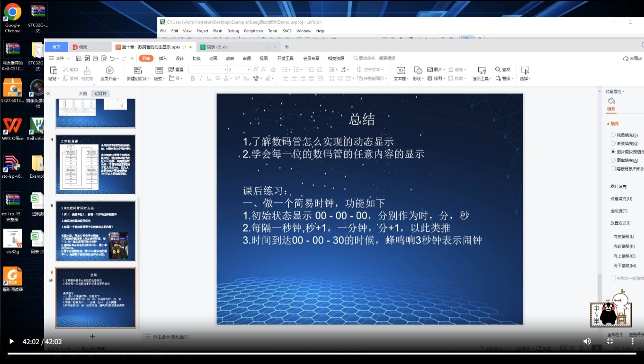The width and height of the screenshot is (644, 364).
Task: Open the Arrange (排列) dropdown
Action: coord(436,79)
